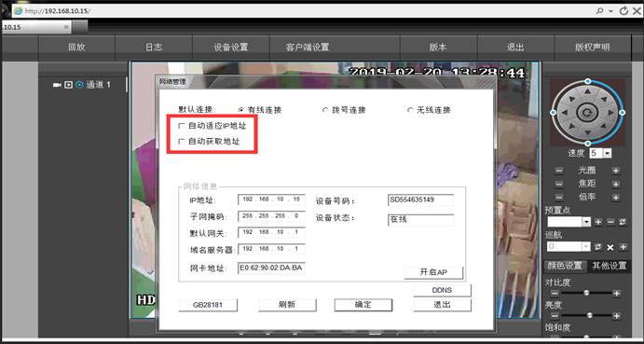Click the 默认网关 input field
This screenshot has height=344, width=644.
(272, 233)
